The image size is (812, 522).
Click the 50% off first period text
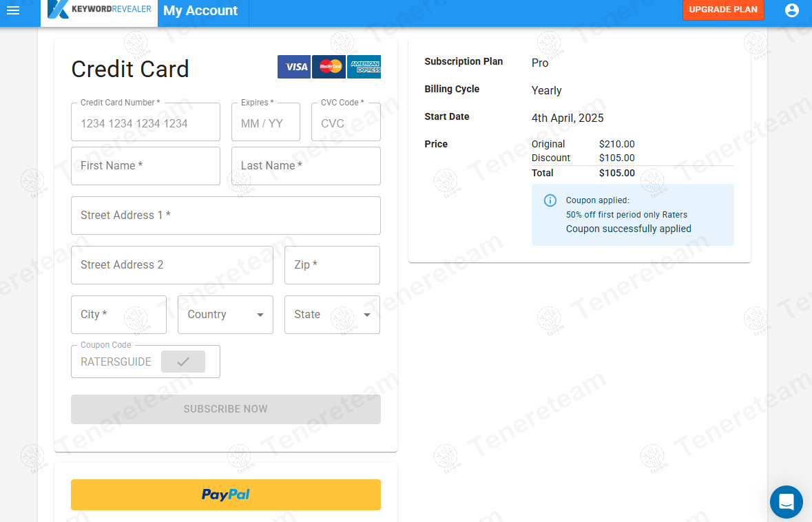(x=627, y=214)
